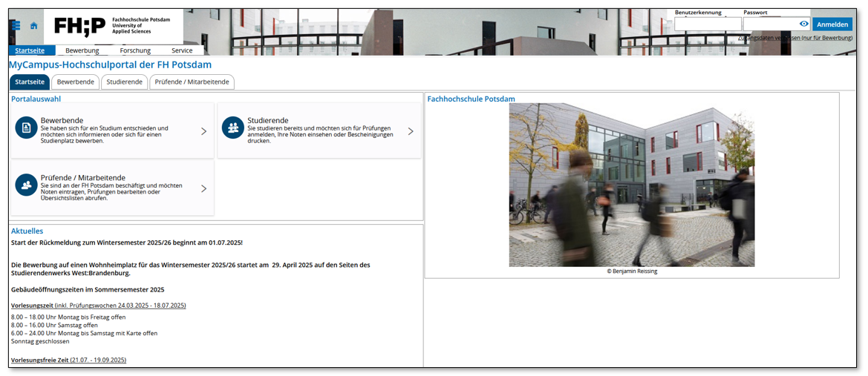This screenshot has height=376, width=868.
Task: Click the Studierende group icon
Action: [x=233, y=128]
